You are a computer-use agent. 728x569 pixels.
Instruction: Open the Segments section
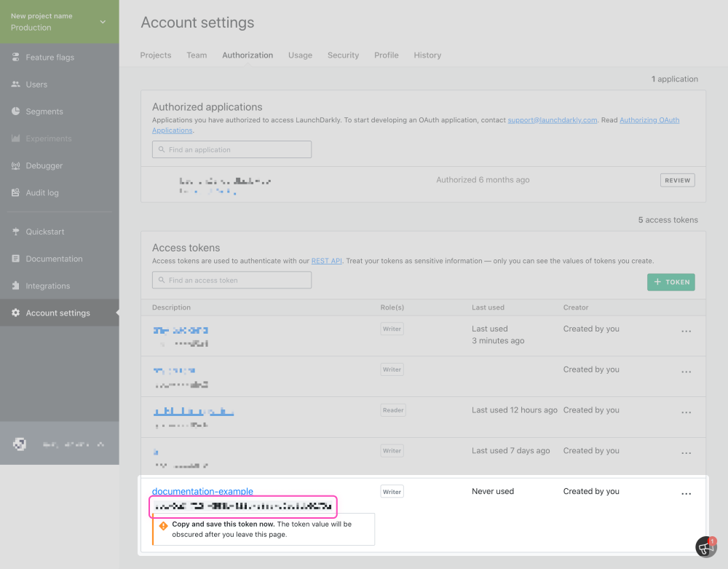(x=41, y=111)
